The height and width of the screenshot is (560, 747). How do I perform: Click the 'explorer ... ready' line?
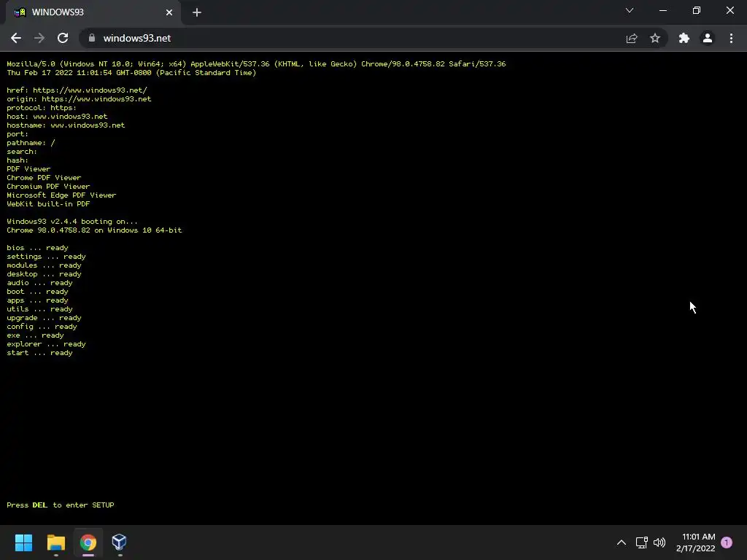(x=46, y=344)
